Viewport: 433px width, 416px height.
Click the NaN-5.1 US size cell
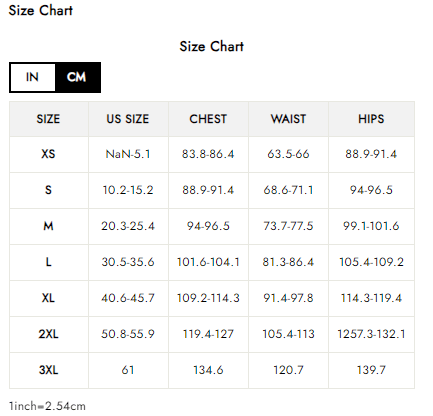[128, 154]
